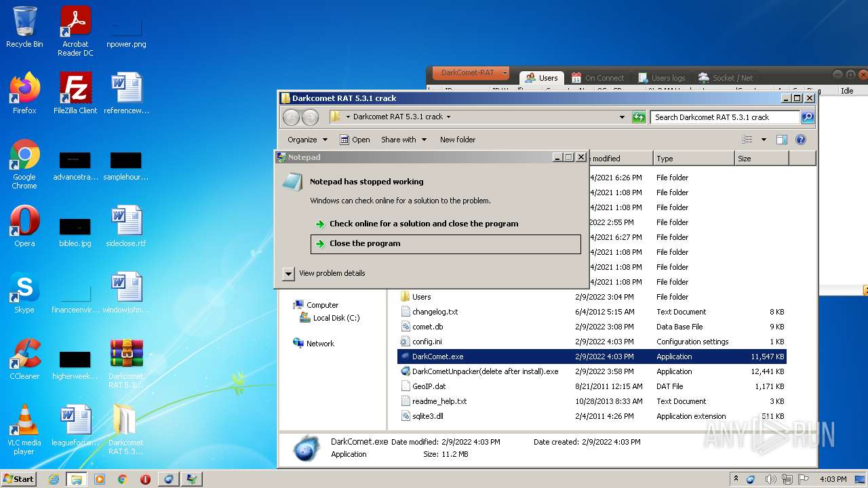Click the Explorer Forward navigation button
Screen dimensions: 868x488
[x=310, y=117]
